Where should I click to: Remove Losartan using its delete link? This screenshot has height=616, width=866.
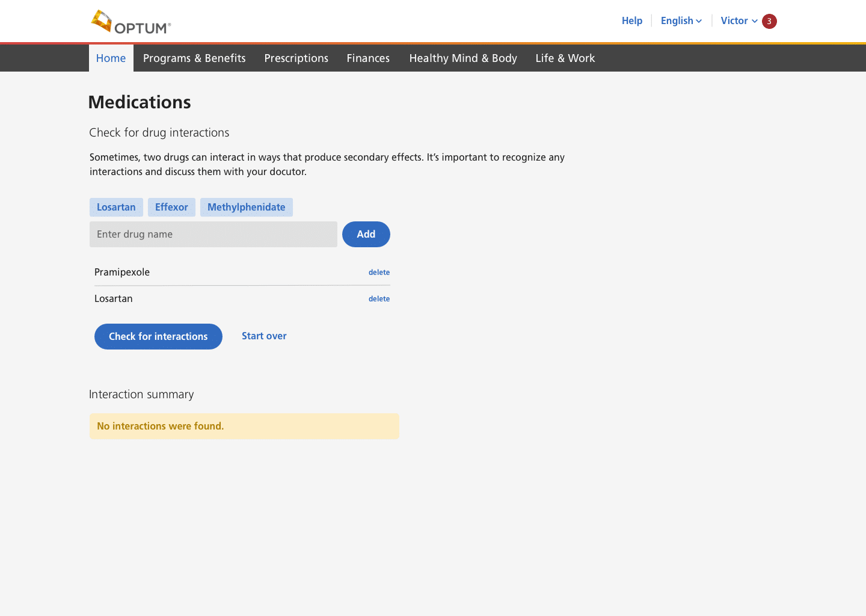coord(379,299)
